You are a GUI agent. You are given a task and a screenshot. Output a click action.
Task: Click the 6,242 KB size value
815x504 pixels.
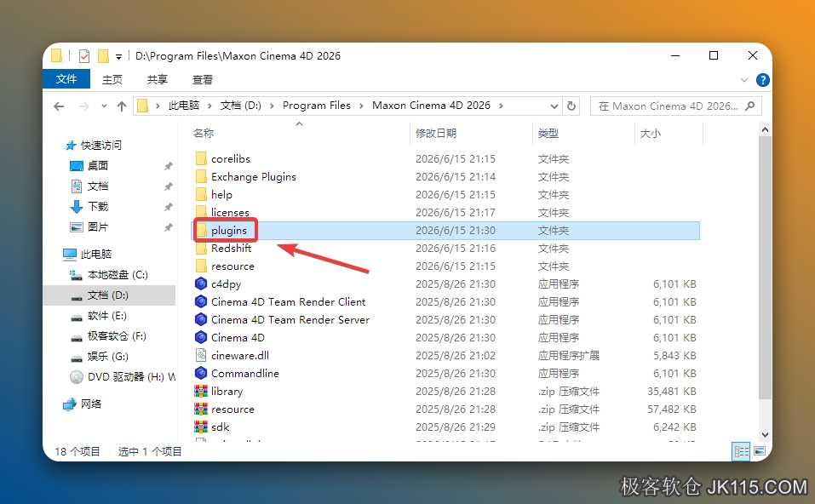tap(674, 427)
